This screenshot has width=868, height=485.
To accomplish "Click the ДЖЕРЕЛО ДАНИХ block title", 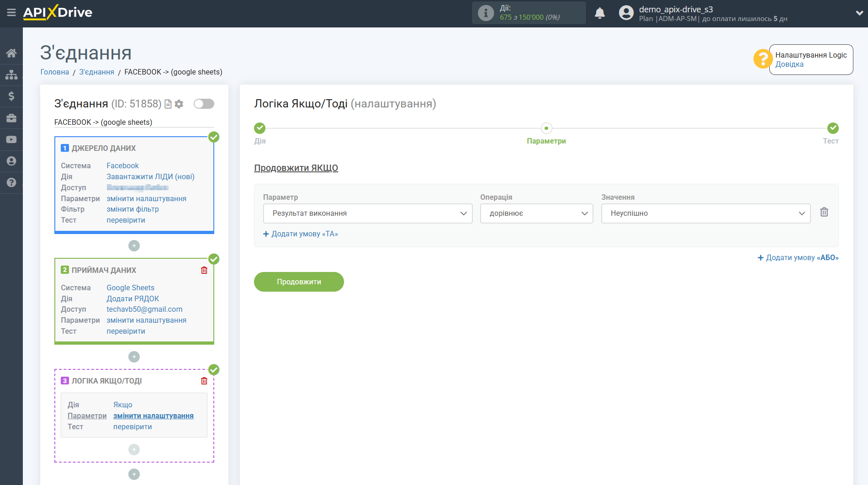I will pos(104,149).
